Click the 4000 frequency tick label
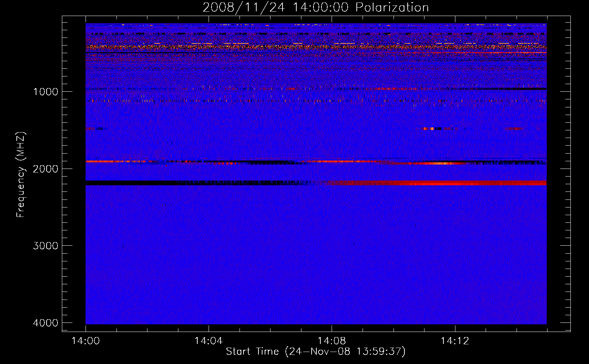 [x=46, y=323]
